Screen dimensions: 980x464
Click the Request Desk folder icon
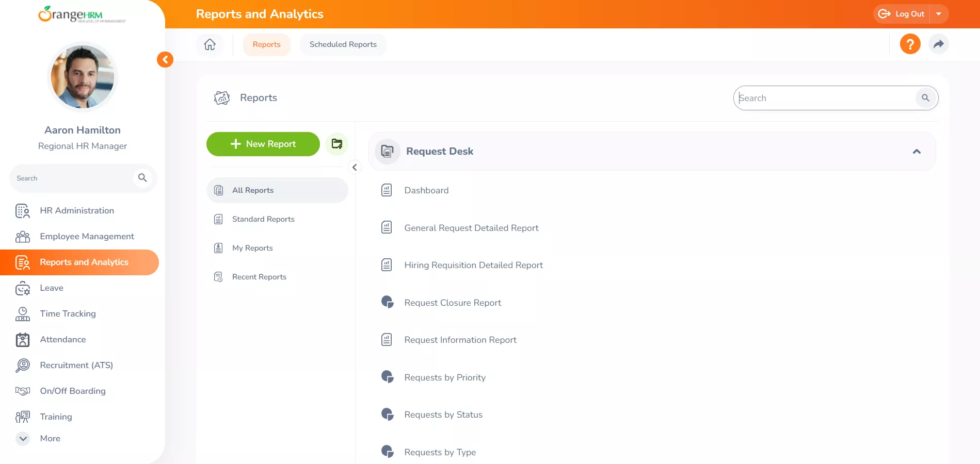coord(387,152)
